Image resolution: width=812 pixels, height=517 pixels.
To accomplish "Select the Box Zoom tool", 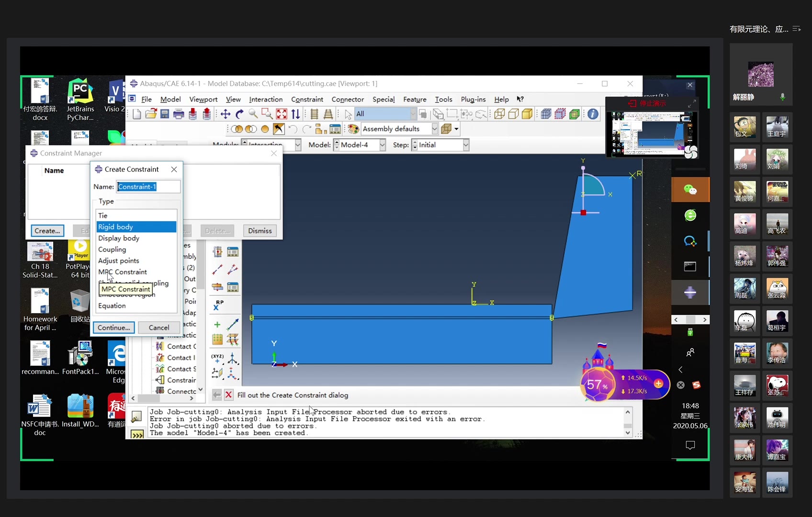I will click(267, 114).
